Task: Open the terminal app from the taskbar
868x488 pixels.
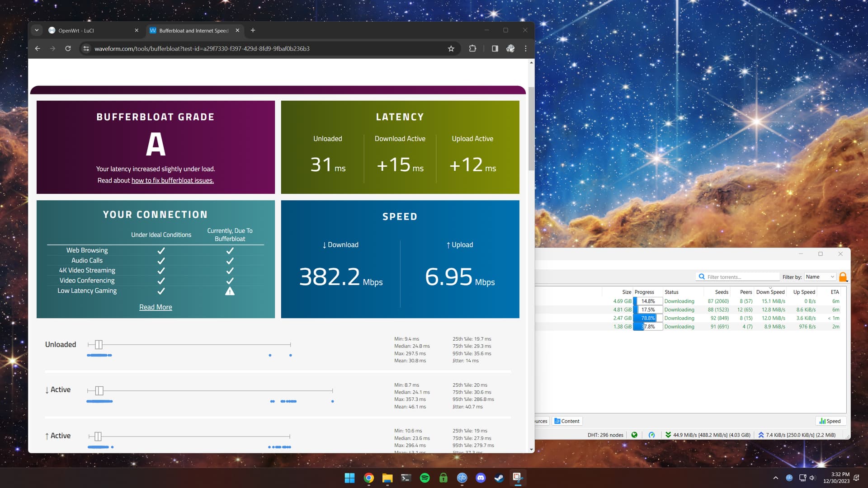Action: pos(406,478)
